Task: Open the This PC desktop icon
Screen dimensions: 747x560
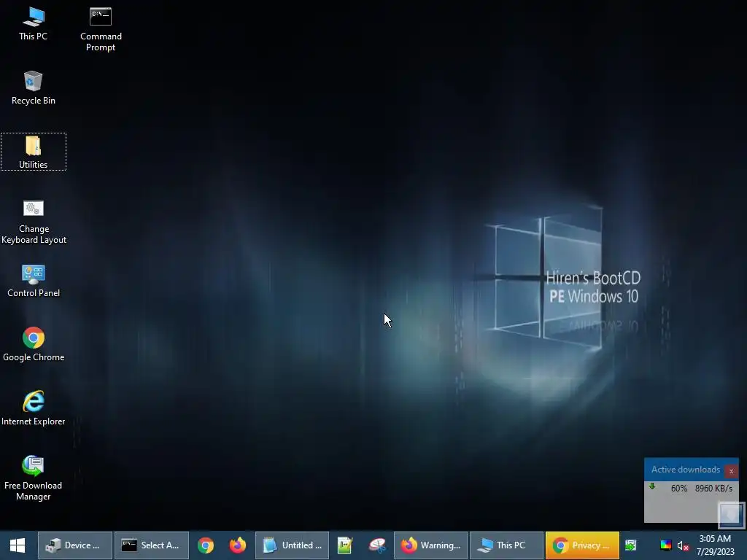Action: (x=34, y=24)
